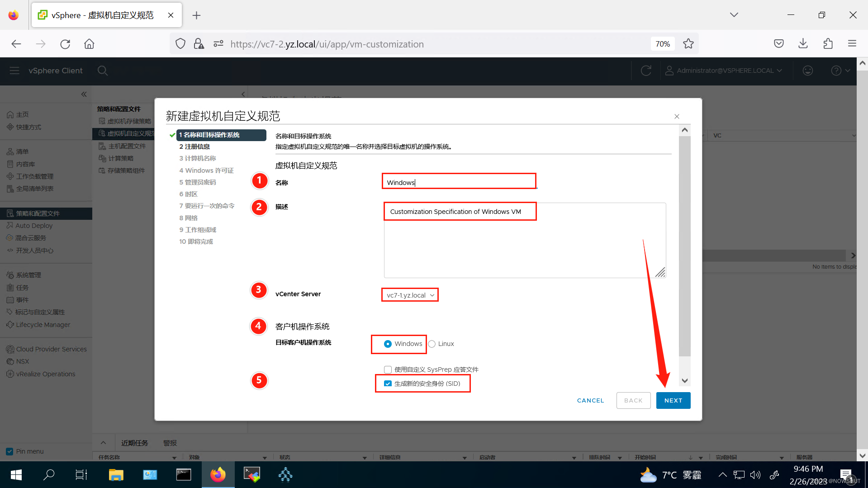868x488 pixels.
Task: Open the vSphere help menu
Action: [x=840, y=71]
